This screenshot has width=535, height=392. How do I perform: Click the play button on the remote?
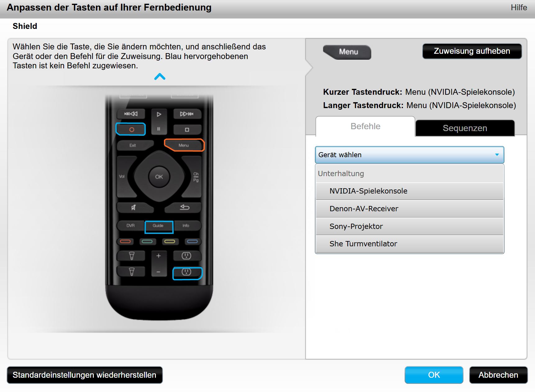pyautogui.click(x=159, y=114)
